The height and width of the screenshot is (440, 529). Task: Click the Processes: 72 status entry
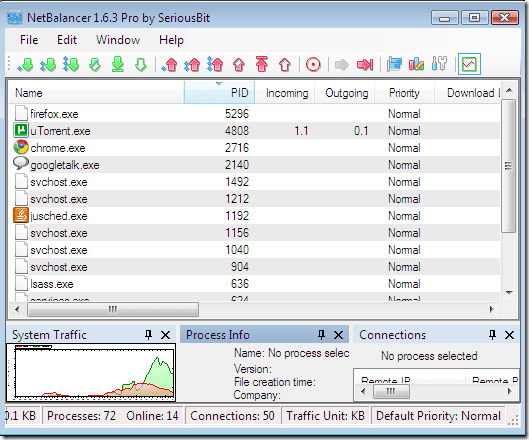click(81, 416)
